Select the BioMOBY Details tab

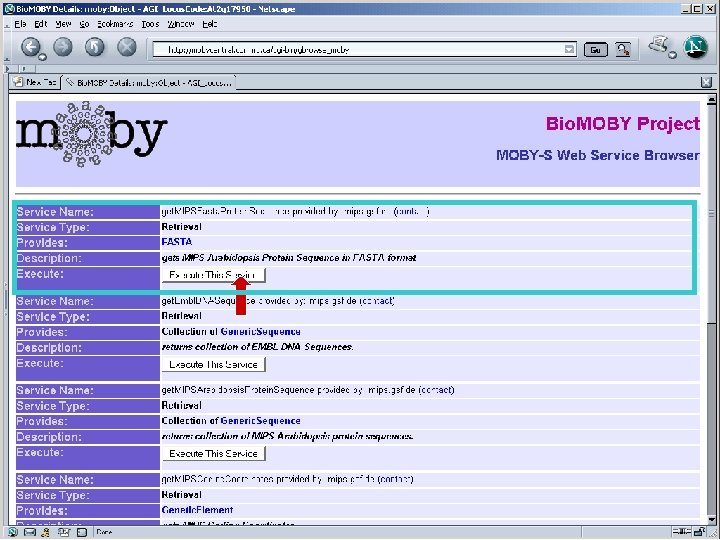point(149,83)
